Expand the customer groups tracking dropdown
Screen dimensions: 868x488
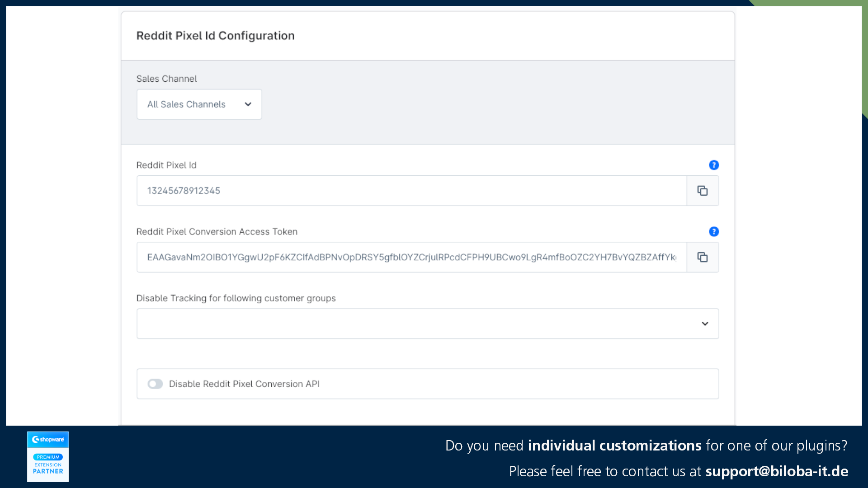(x=428, y=324)
